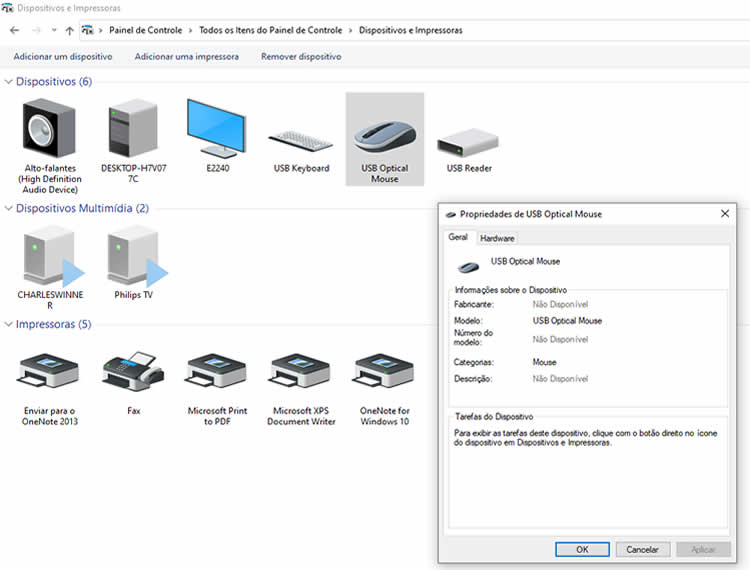Click the Categorias value Mouse
The image size is (750, 570).
point(544,362)
